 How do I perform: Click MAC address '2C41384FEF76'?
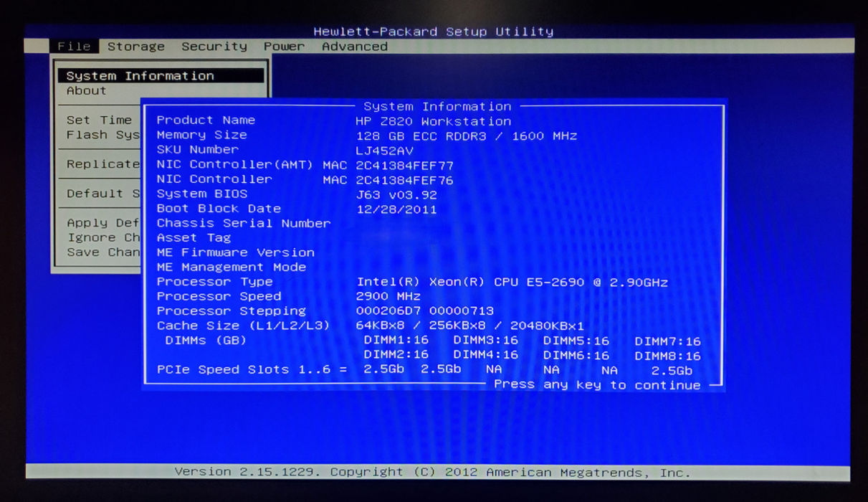(405, 180)
